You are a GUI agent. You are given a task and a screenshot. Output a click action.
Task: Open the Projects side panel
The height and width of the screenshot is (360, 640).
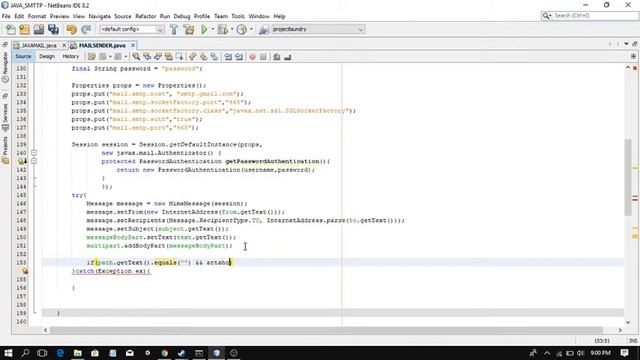click(x=5, y=150)
